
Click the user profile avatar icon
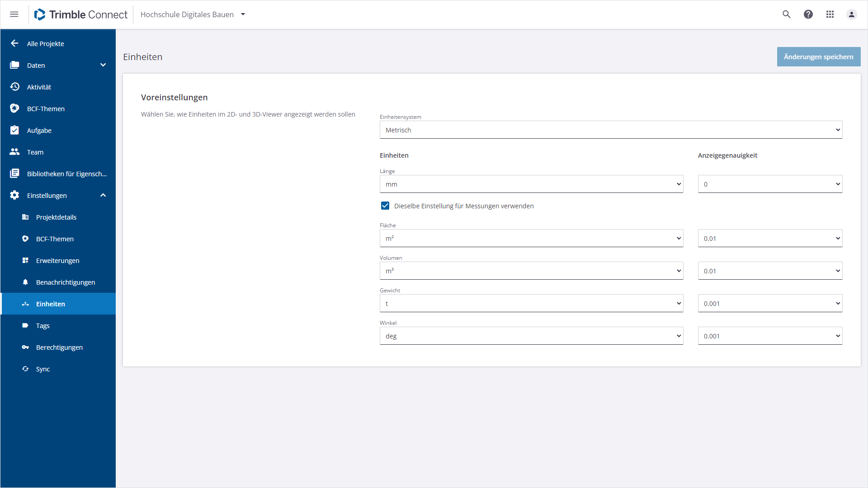(x=851, y=14)
